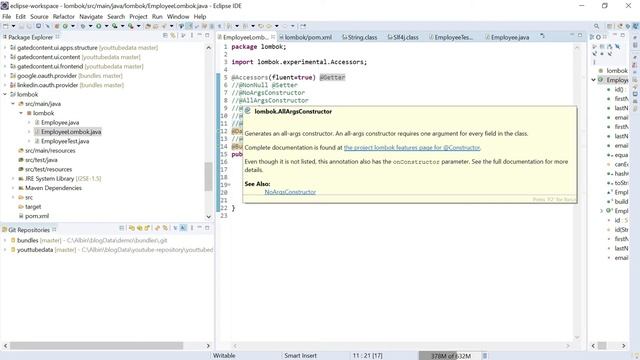Collapse the src/main/java folder

[x=13, y=104]
